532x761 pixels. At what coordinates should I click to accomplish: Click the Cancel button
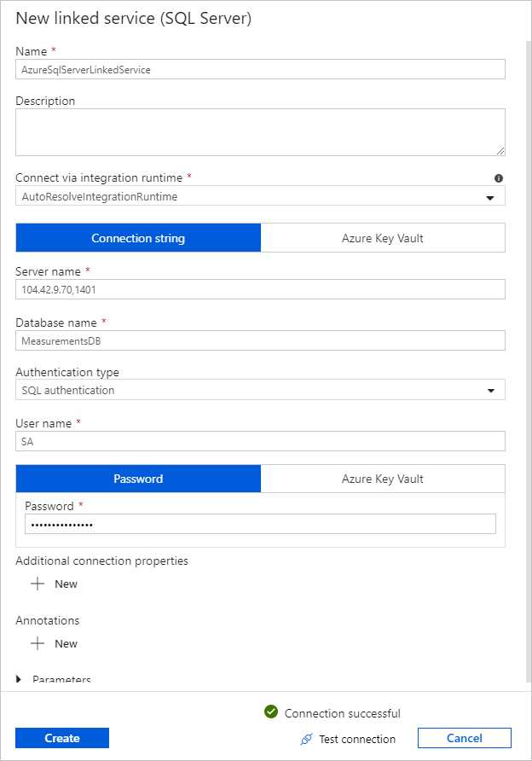(464, 738)
